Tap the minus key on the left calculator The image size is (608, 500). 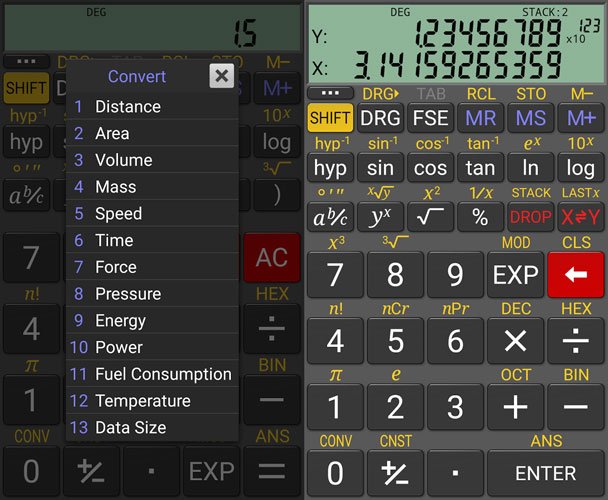[272, 400]
